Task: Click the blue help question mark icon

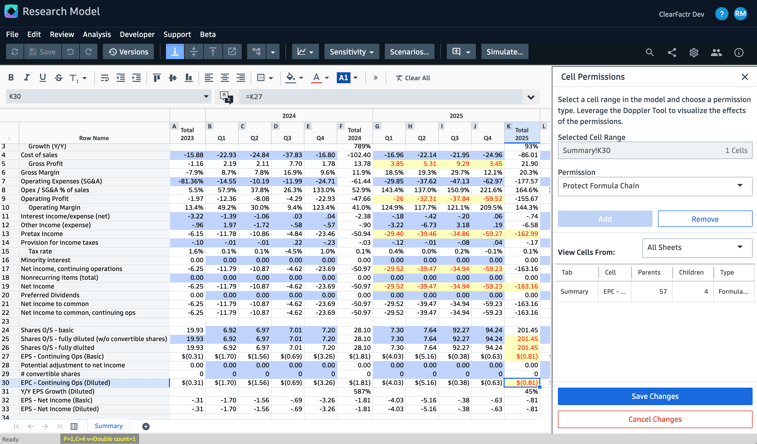Action: (x=721, y=14)
